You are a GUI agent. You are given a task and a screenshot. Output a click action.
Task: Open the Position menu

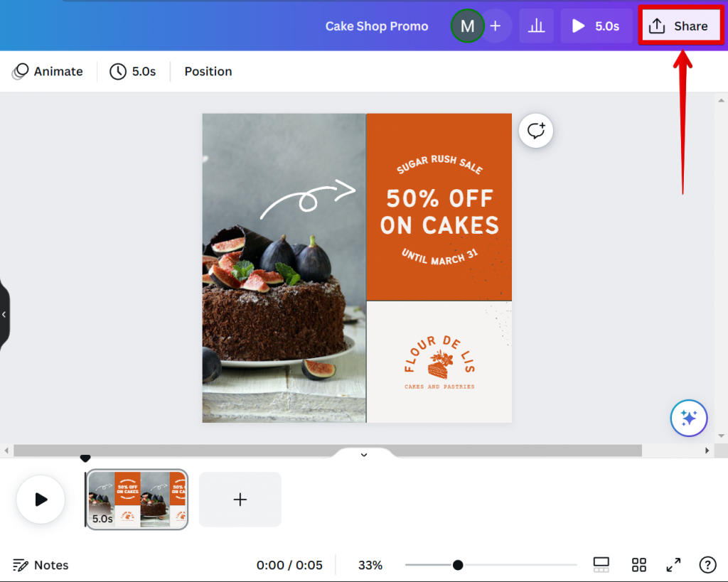point(208,71)
